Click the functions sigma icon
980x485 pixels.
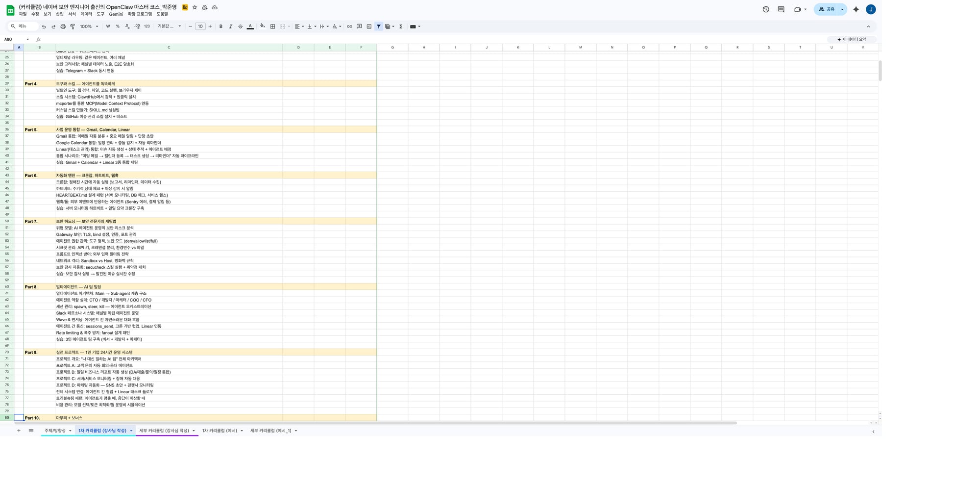(401, 26)
